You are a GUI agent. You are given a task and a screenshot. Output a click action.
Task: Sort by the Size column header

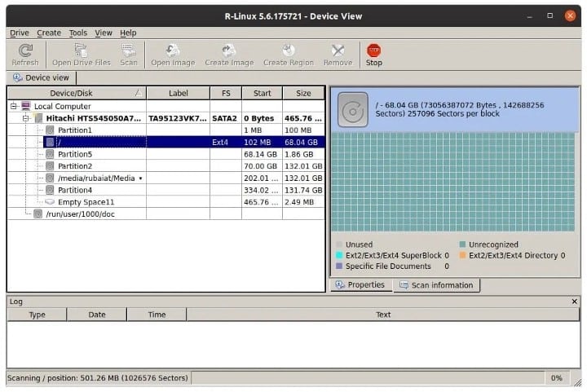303,93
